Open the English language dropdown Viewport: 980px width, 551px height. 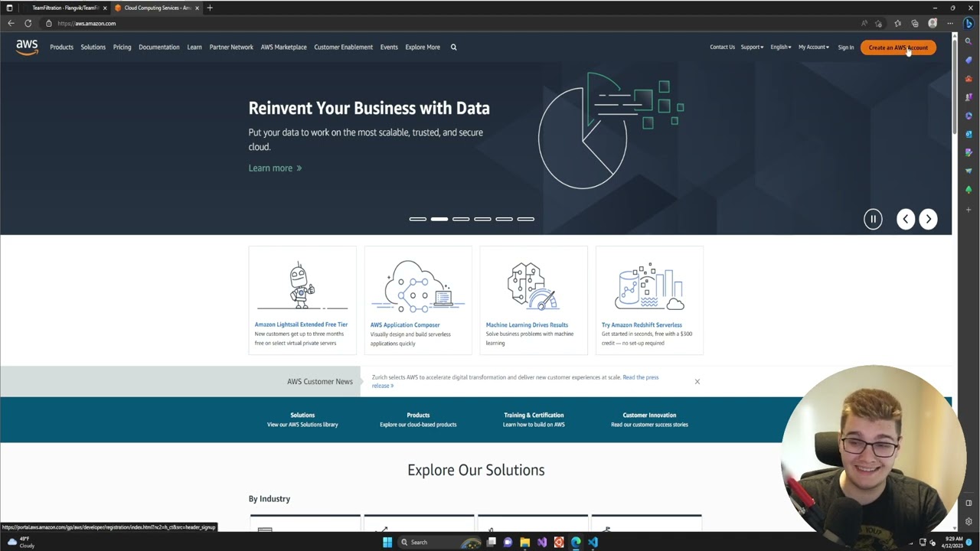[x=780, y=47]
